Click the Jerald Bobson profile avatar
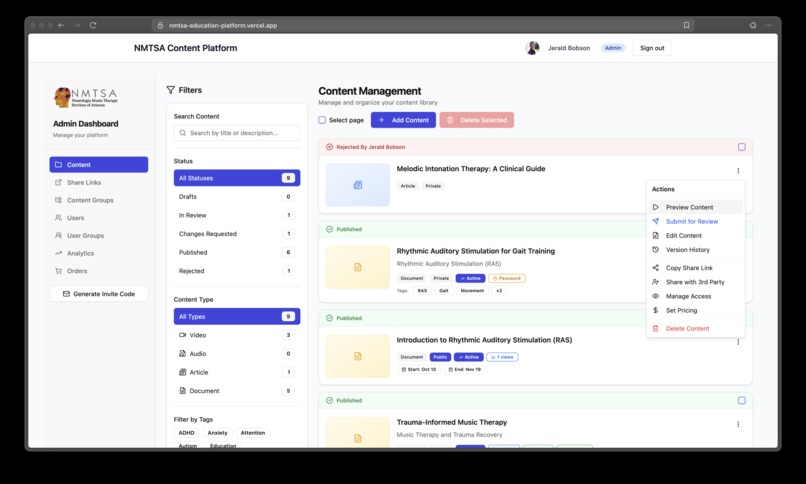806x484 pixels. pos(532,48)
